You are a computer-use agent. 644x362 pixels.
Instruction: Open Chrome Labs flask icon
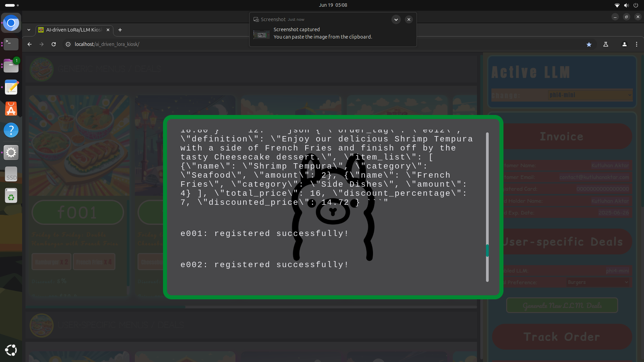click(606, 44)
